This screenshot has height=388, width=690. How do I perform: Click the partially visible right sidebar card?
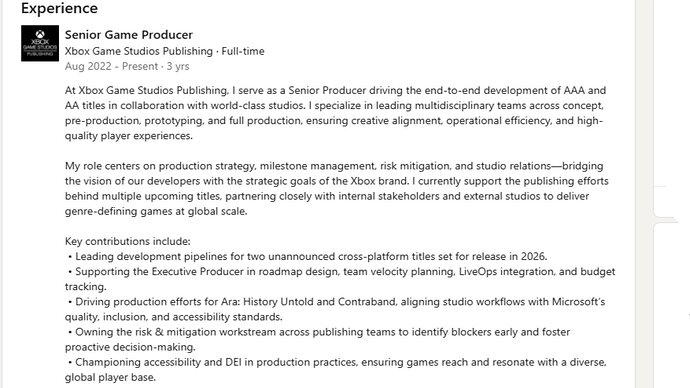point(665,201)
